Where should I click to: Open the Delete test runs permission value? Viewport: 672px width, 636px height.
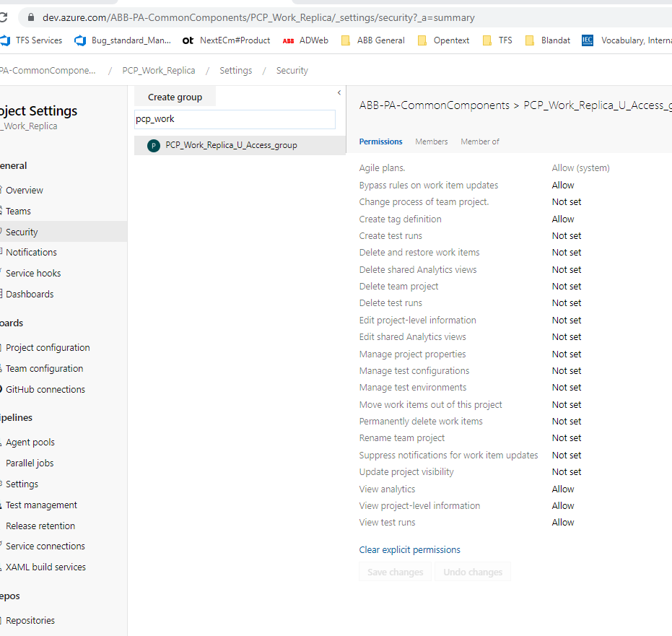(x=567, y=303)
